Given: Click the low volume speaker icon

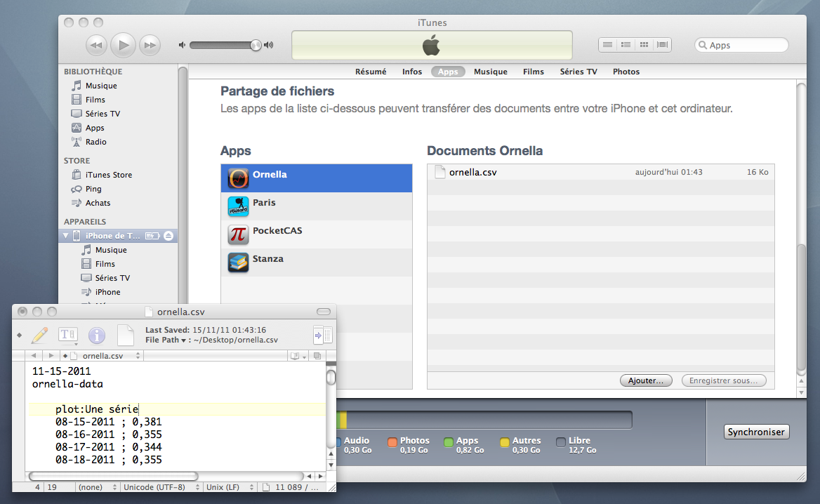Looking at the screenshot, I should coord(182,45).
